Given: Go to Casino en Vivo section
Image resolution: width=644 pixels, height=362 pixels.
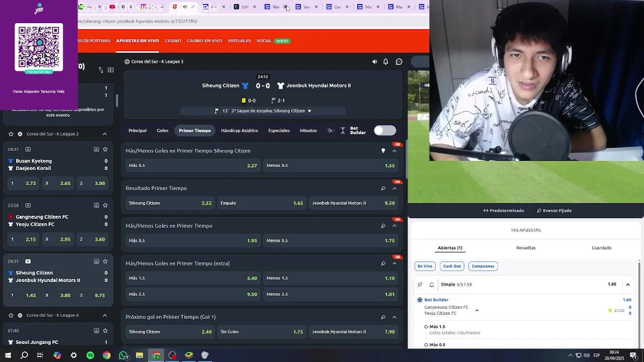Looking at the screenshot, I should click(x=204, y=41).
